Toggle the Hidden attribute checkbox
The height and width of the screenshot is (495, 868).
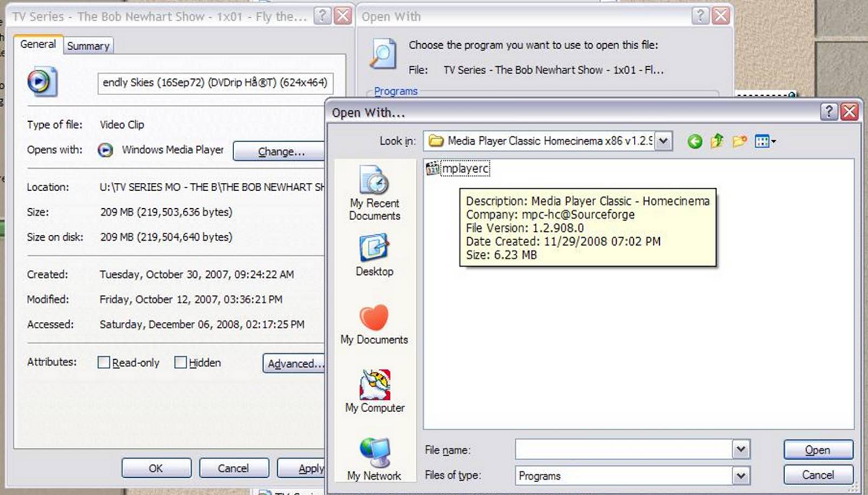(x=180, y=362)
